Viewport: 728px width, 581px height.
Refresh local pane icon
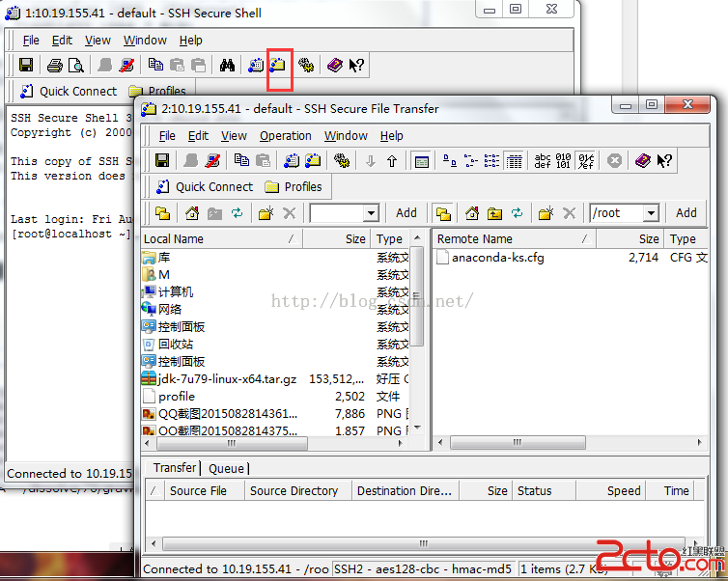pos(237,213)
